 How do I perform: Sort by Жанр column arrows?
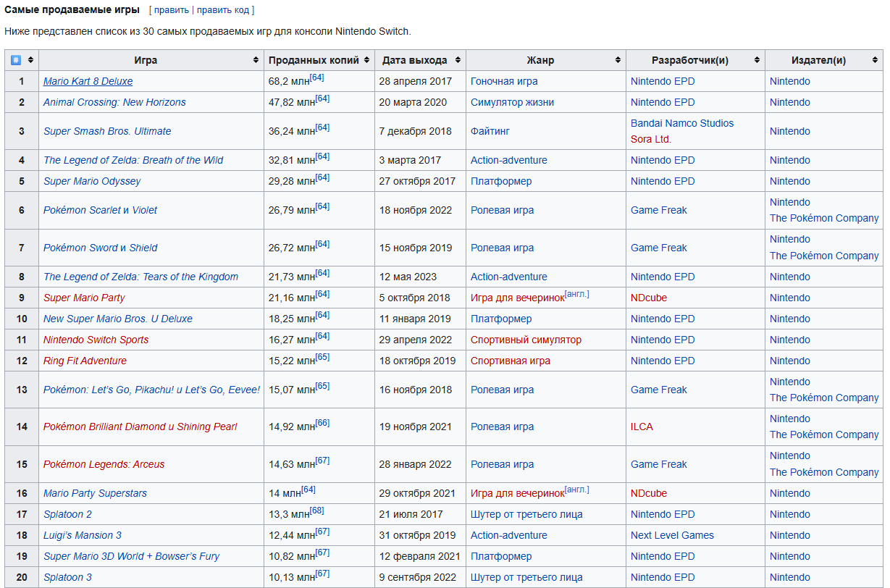pyautogui.click(x=618, y=60)
